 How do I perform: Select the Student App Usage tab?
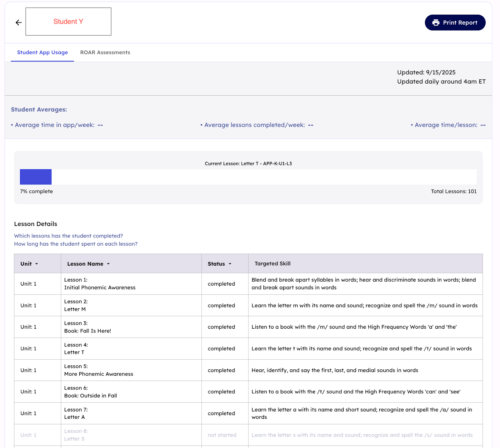tap(42, 52)
